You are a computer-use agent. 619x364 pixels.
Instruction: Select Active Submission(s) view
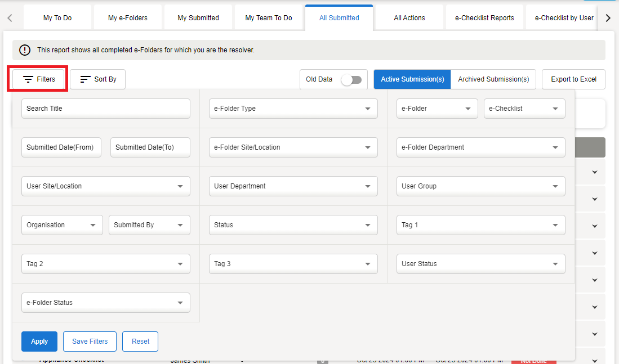point(412,79)
